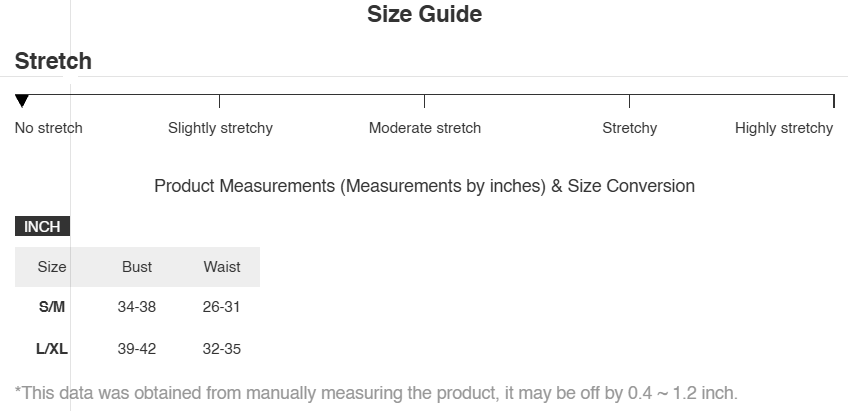The image size is (848, 411).
Task: Click the Waist column header
Action: (x=222, y=267)
